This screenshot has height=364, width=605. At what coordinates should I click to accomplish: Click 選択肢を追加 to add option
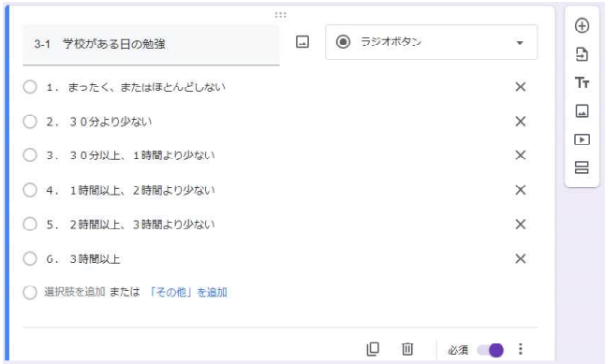click(x=75, y=292)
